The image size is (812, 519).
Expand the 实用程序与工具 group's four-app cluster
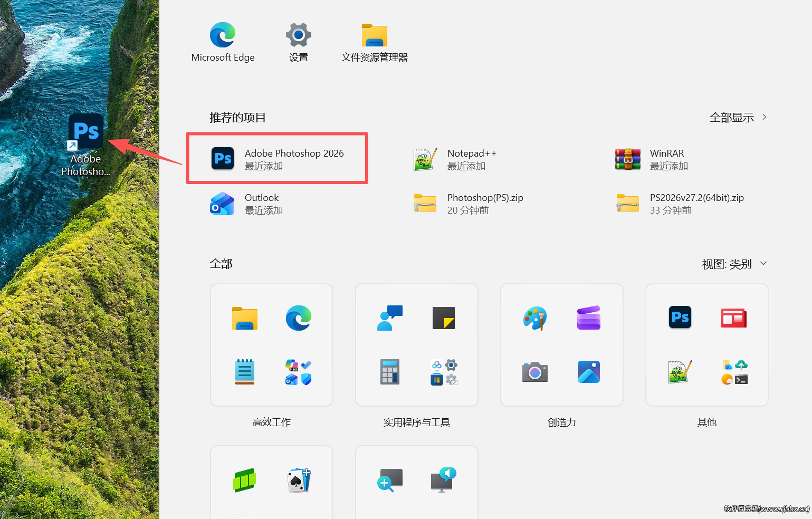pyautogui.click(x=444, y=372)
